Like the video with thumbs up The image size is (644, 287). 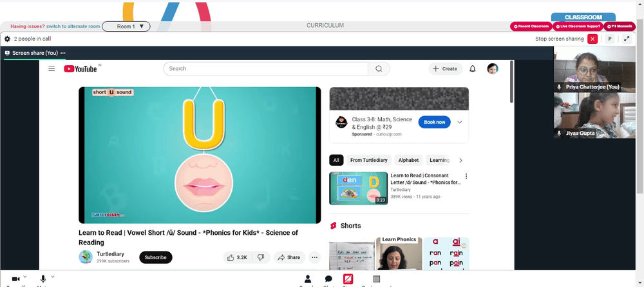click(x=238, y=257)
